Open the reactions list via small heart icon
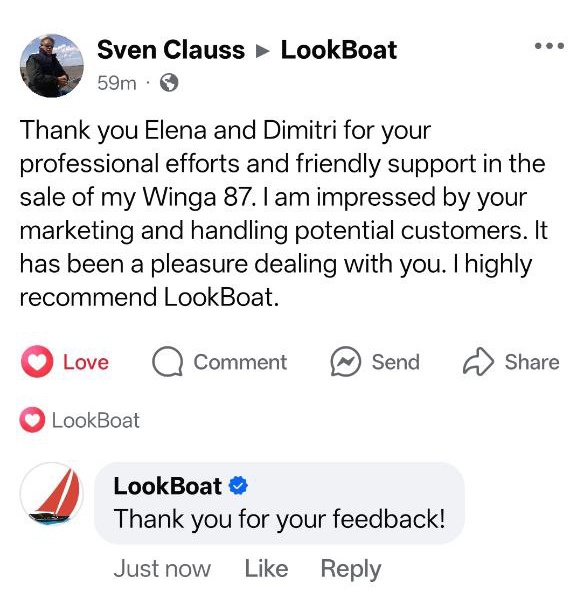This screenshot has width=580, height=595. (x=32, y=420)
